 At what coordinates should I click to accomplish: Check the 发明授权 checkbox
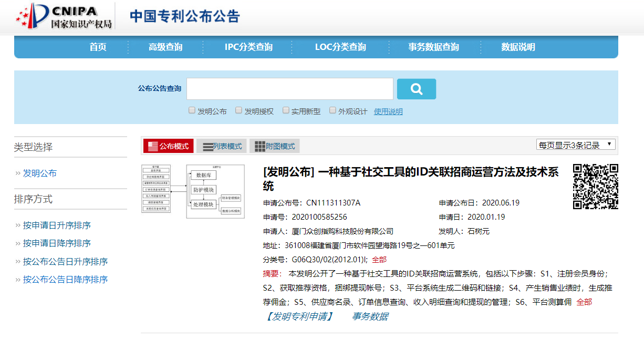coord(238,110)
